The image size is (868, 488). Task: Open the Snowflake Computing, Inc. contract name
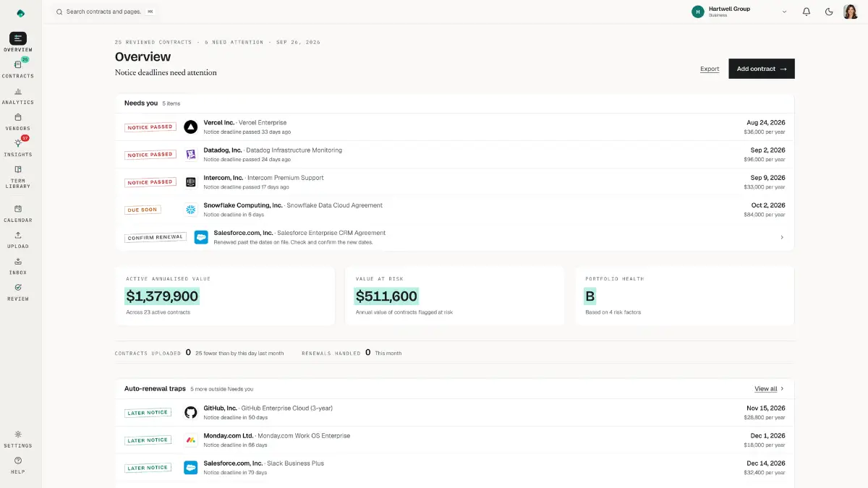243,205
